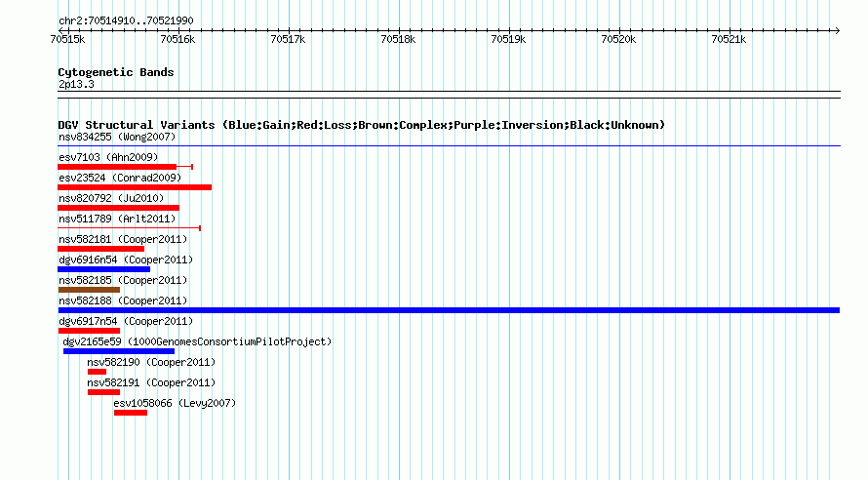Click the 70519k ruler tick label
The image size is (868, 480).
[x=508, y=39]
